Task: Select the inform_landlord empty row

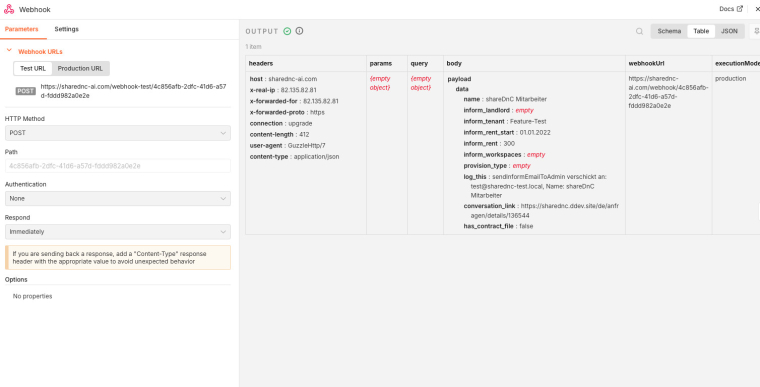Action: (498, 110)
